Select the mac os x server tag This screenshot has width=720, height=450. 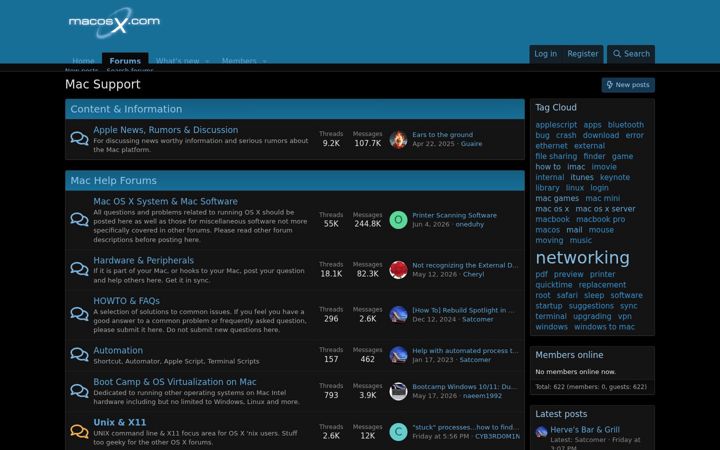coord(605,209)
